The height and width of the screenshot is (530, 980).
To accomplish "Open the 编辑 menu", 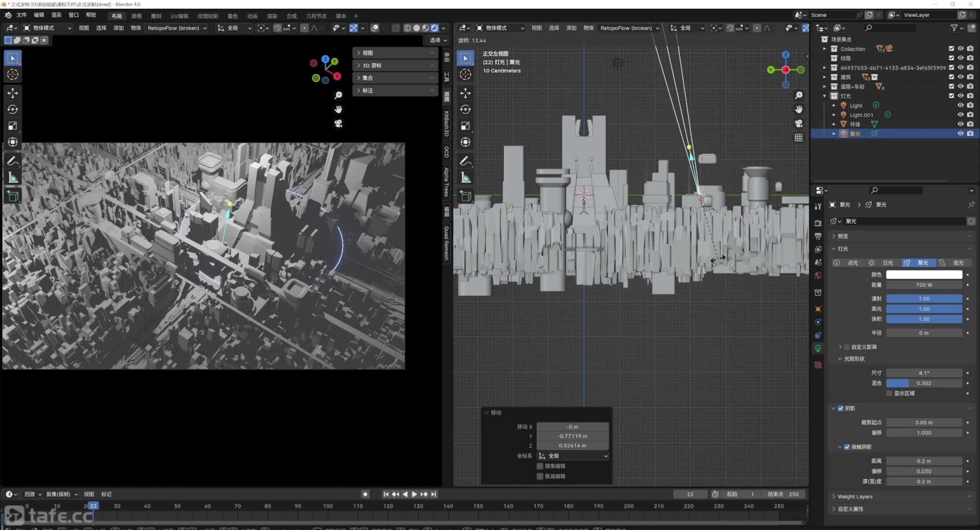I will (x=39, y=15).
